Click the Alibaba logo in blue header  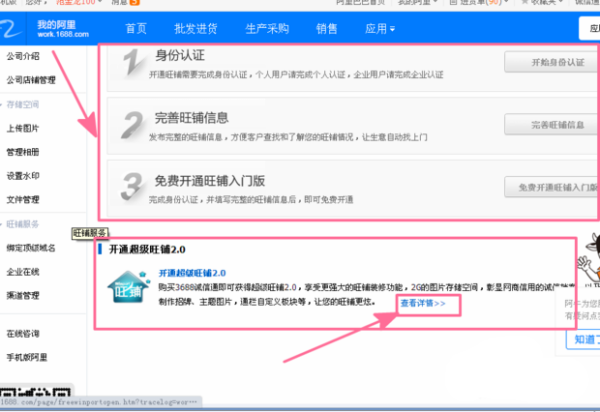[x=11, y=28]
